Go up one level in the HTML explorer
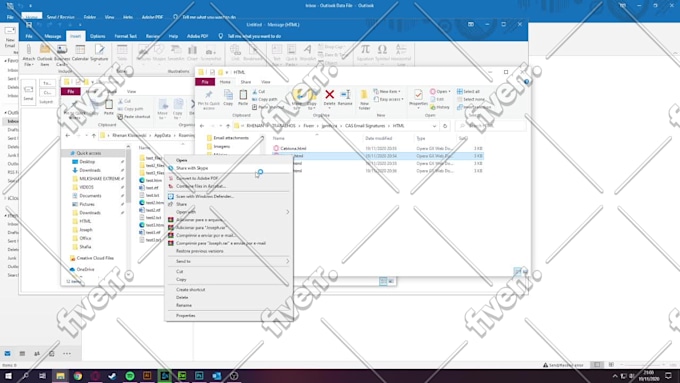Image resolution: width=680 pixels, height=383 pixels. point(228,126)
